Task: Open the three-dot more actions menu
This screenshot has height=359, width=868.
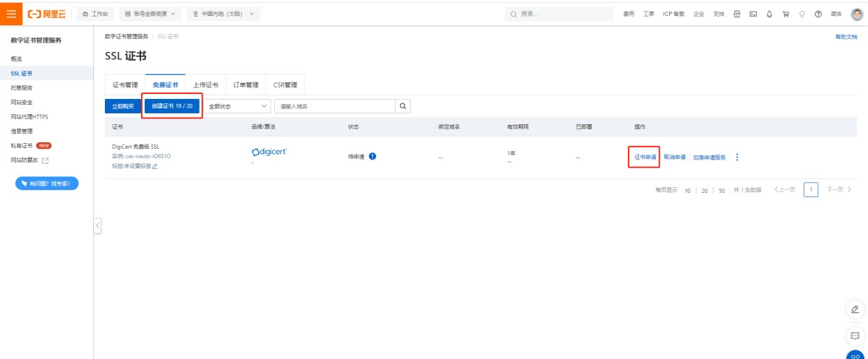Action: tap(737, 157)
